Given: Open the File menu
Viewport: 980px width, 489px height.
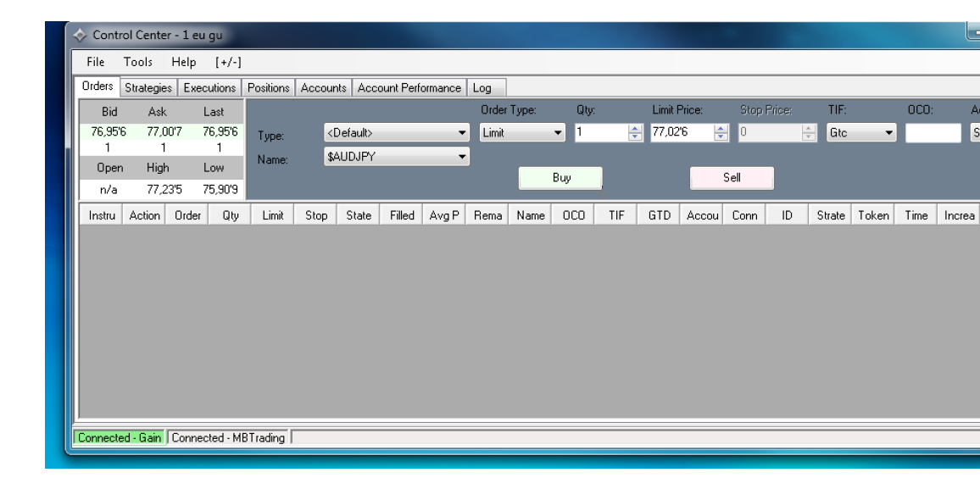Looking at the screenshot, I should point(96,62).
